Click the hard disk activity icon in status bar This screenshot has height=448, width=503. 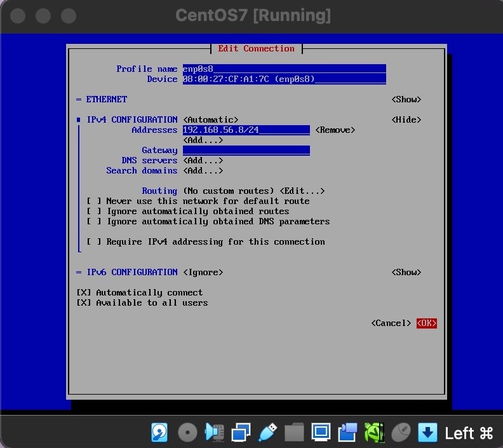159,432
